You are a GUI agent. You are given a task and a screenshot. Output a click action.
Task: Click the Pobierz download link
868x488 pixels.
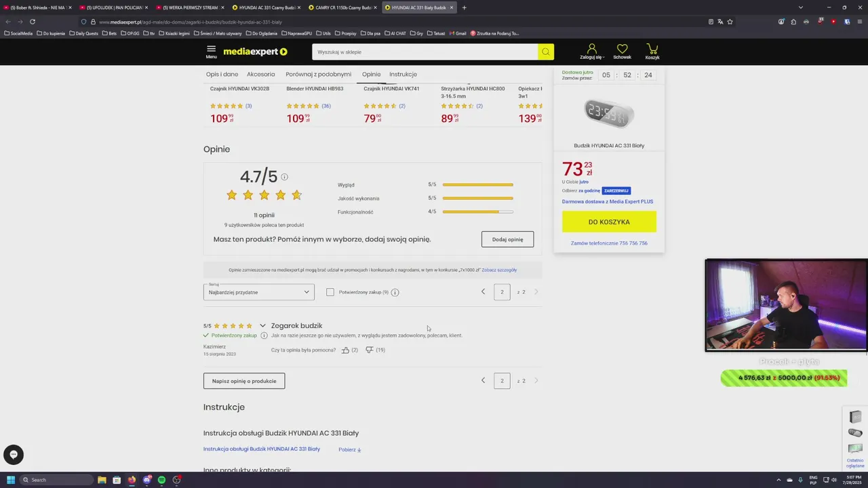pyautogui.click(x=350, y=449)
